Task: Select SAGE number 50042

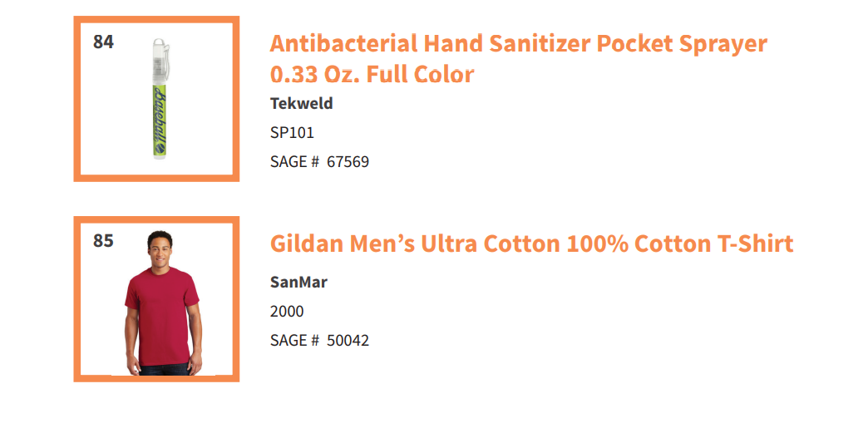Action: (348, 340)
